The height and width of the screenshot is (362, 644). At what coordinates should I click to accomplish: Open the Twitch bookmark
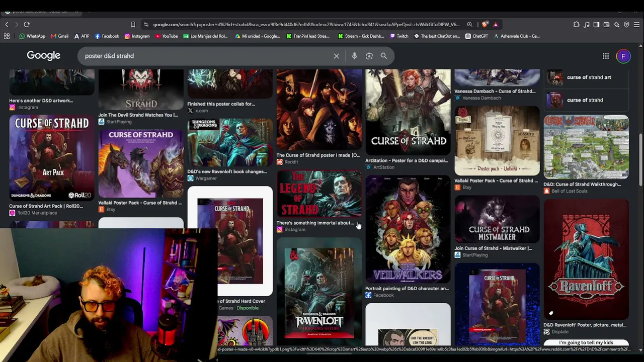[x=398, y=36]
